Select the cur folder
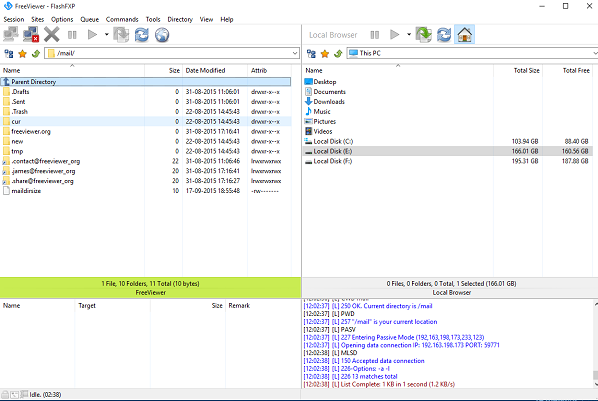Viewport: 598px width, 401px height. tap(146, 121)
